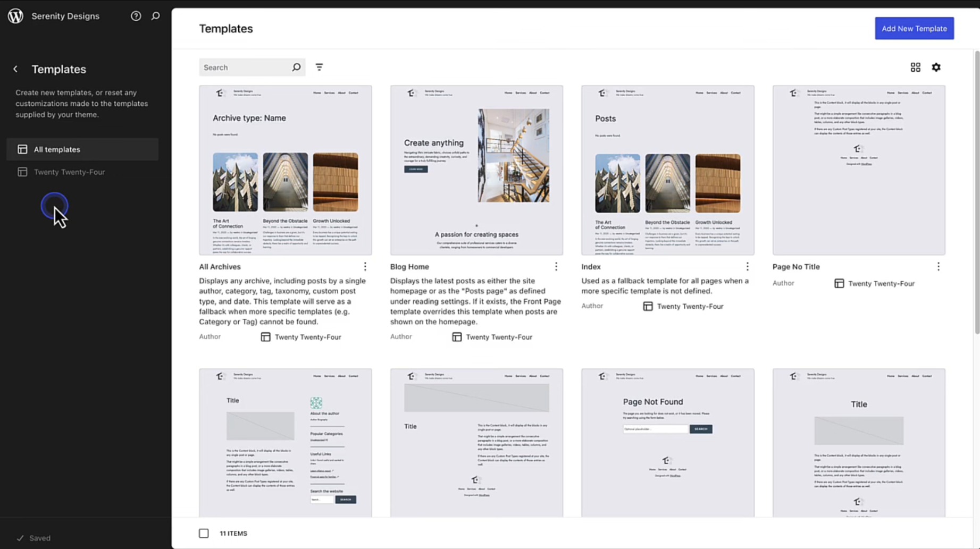Image resolution: width=980 pixels, height=549 pixels.
Task: Open the filter options icon
Action: coord(319,67)
